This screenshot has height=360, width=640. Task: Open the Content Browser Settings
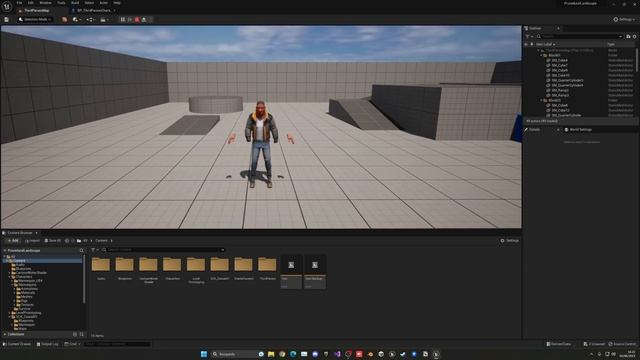[509, 241]
